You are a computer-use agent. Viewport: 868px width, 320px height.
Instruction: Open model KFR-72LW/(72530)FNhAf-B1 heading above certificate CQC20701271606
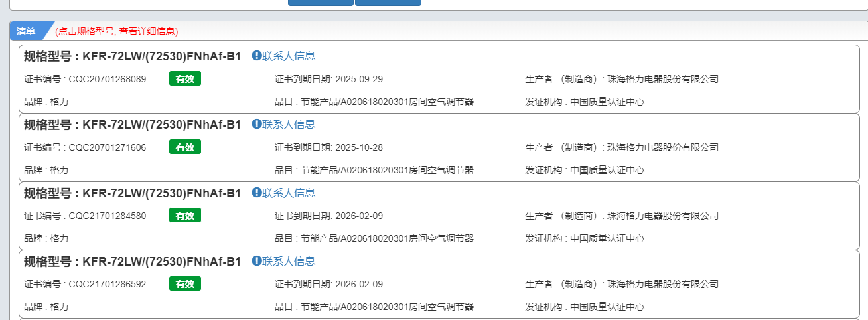tap(133, 125)
